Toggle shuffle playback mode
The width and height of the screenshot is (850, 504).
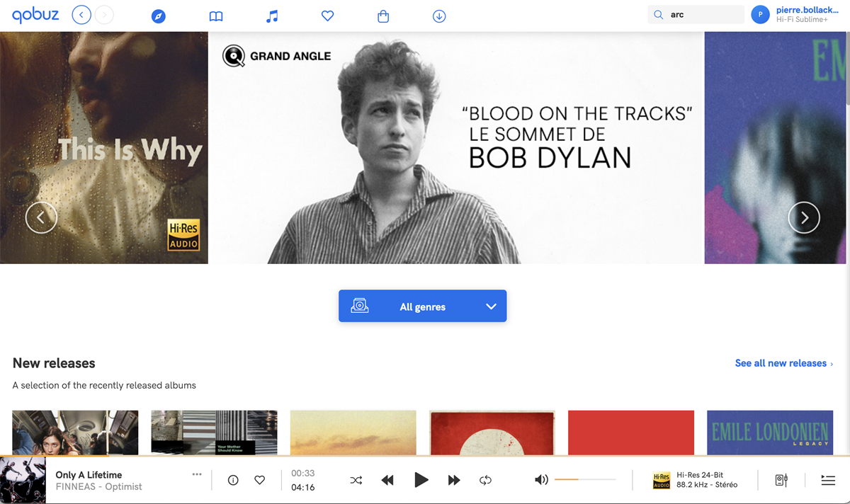click(x=356, y=480)
